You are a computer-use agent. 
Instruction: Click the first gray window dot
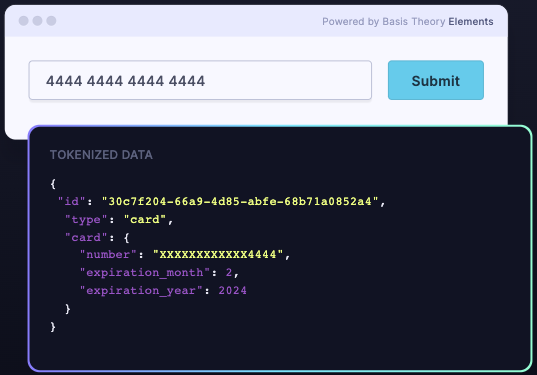point(23,21)
